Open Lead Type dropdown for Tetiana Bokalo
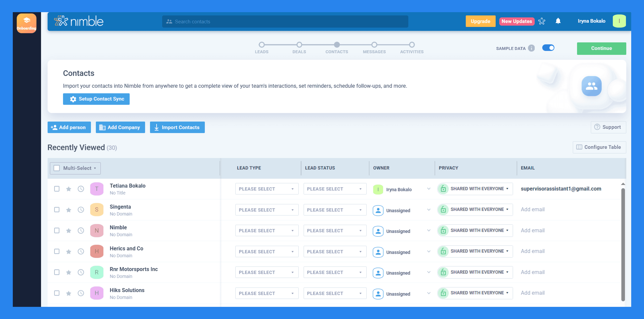 click(267, 189)
